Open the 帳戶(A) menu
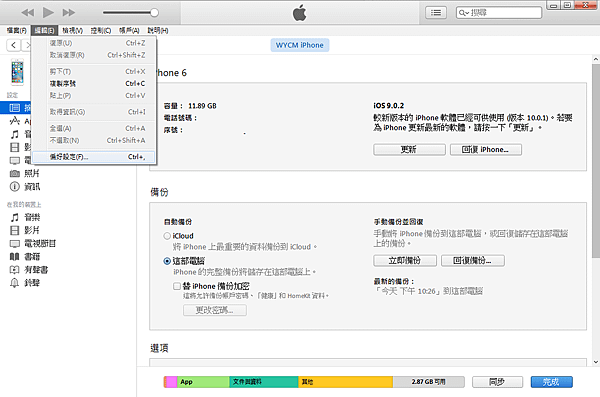 [x=129, y=30]
